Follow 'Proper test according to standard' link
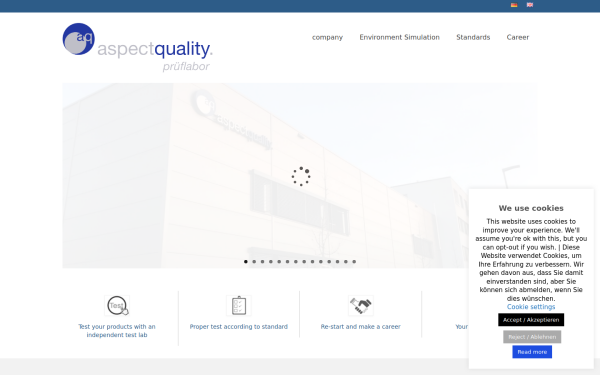The image size is (600, 375). [x=239, y=327]
